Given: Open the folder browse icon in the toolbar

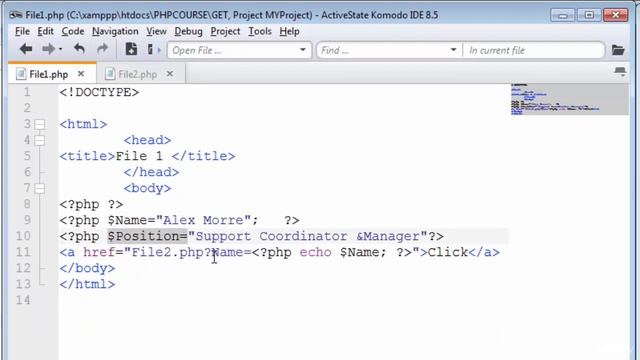Looking at the screenshot, I should point(618,50).
